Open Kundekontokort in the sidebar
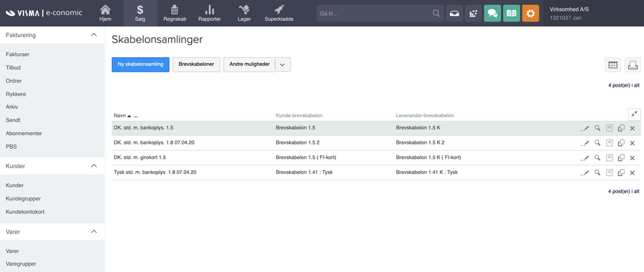Screen dimensions: 644x272 click(25, 212)
